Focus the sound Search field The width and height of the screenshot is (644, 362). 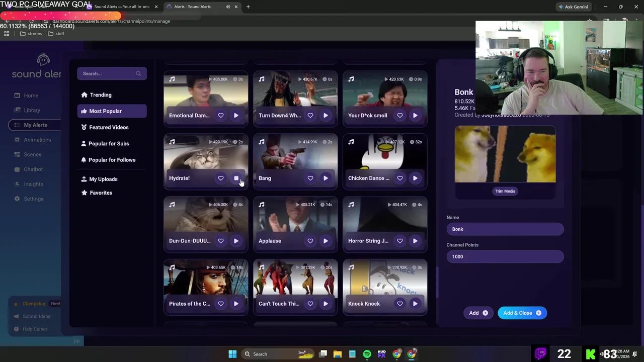tap(112, 74)
